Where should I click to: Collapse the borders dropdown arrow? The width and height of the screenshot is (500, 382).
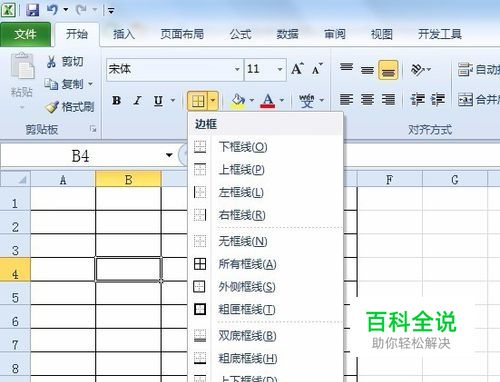pyautogui.click(x=213, y=100)
